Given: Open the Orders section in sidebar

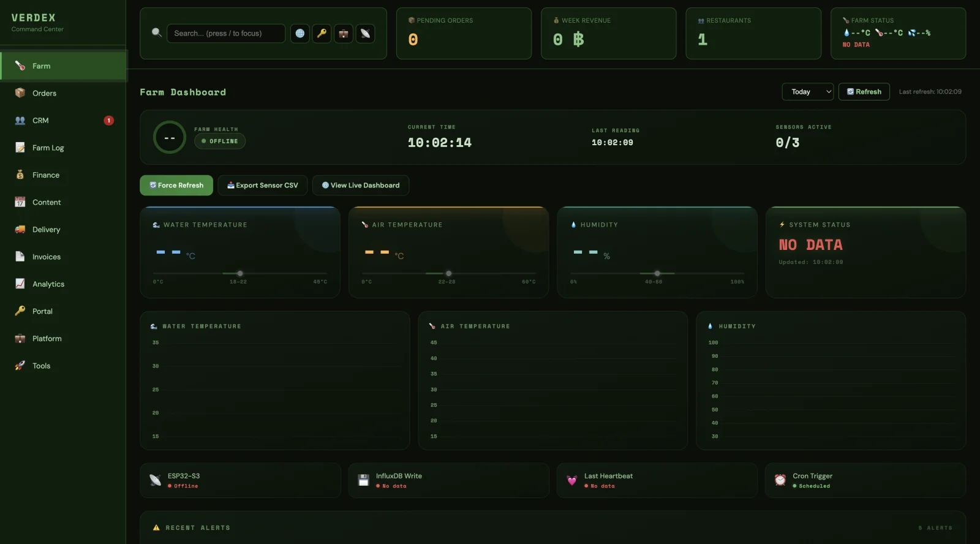Looking at the screenshot, I should coord(44,93).
